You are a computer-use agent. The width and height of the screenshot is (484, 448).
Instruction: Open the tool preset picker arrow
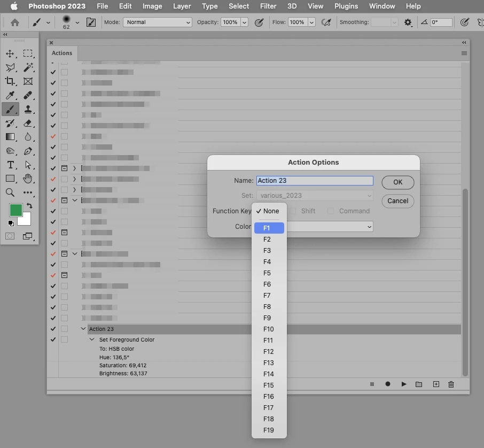click(x=49, y=22)
